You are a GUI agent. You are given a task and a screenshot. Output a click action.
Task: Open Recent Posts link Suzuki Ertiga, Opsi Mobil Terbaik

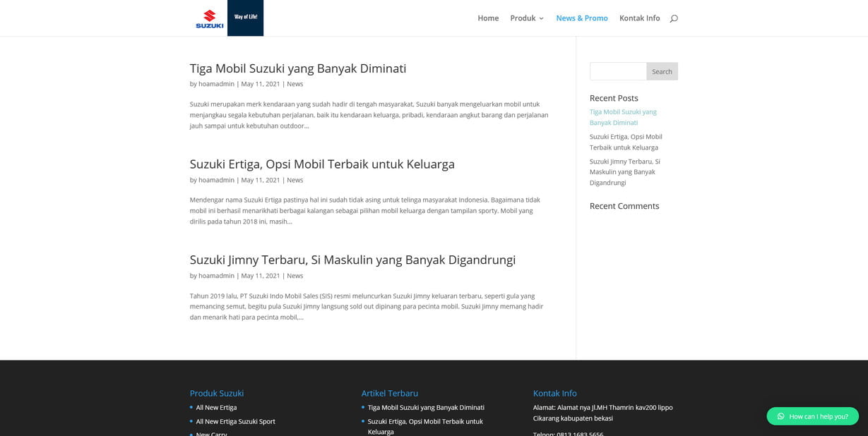(626, 142)
